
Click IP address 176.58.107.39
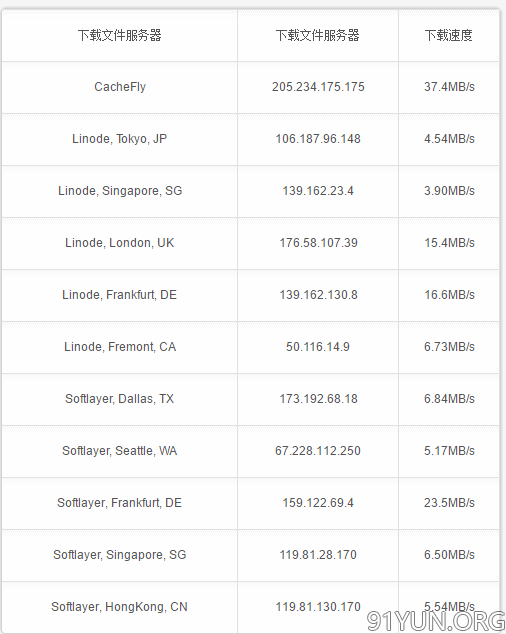pyautogui.click(x=318, y=243)
